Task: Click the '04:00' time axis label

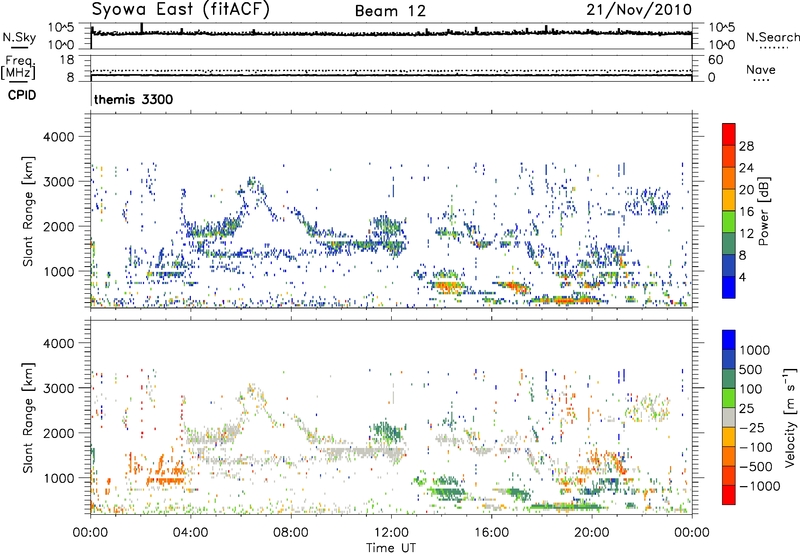Action: click(x=190, y=533)
